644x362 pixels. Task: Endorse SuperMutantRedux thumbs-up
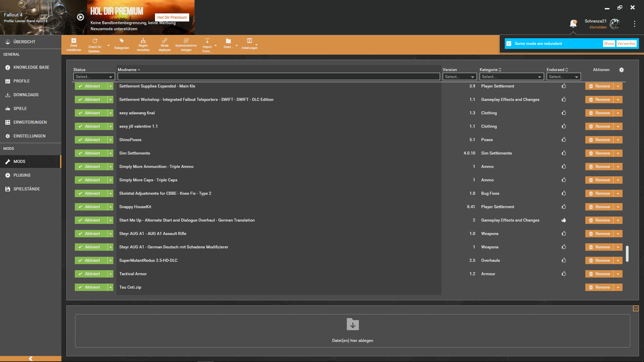tap(564, 260)
